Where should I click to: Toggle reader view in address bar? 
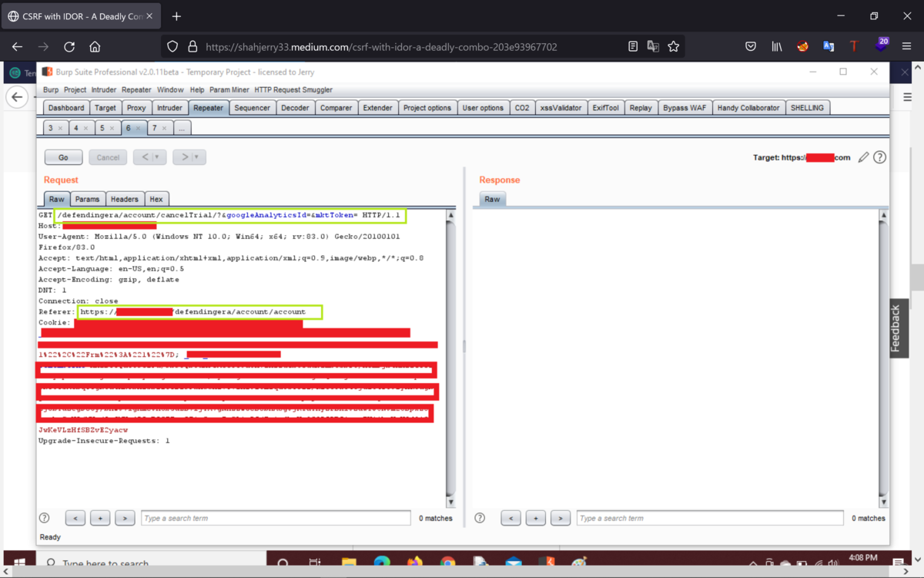(x=633, y=46)
